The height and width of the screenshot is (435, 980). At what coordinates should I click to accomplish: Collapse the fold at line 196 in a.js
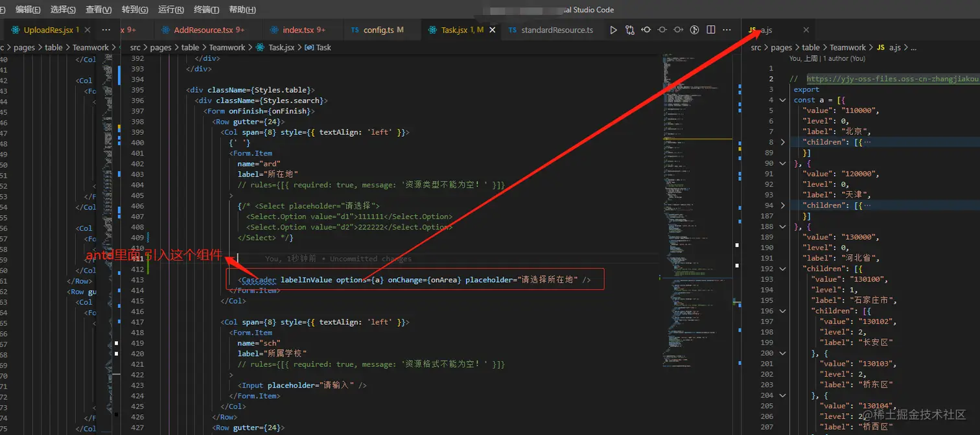click(x=782, y=311)
